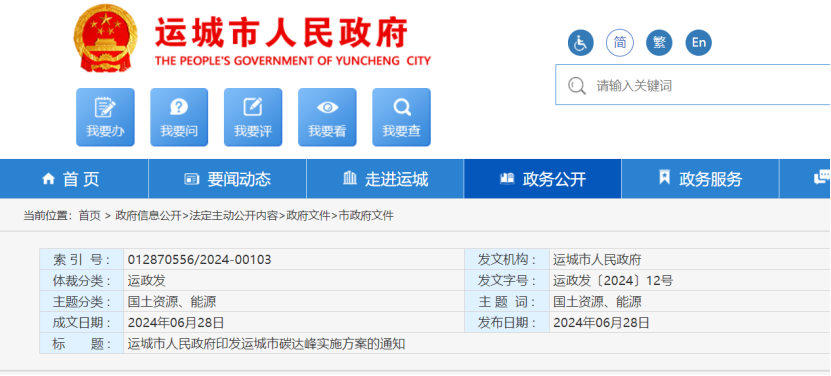Go to 首页 in navigation bar
This screenshot has height=376, width=831.
tap(74, 179)
